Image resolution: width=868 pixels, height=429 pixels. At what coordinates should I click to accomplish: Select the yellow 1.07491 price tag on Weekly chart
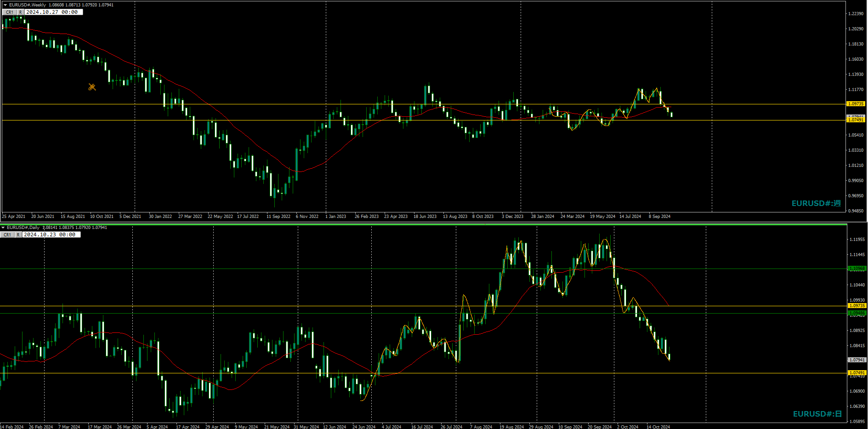tap(856, 120)
